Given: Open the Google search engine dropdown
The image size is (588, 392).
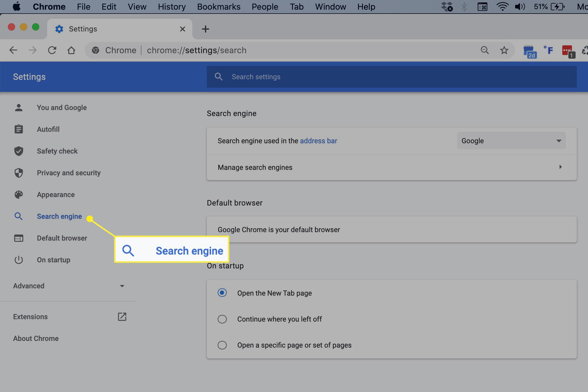Looking at the screenshot, I should (511, 141).
